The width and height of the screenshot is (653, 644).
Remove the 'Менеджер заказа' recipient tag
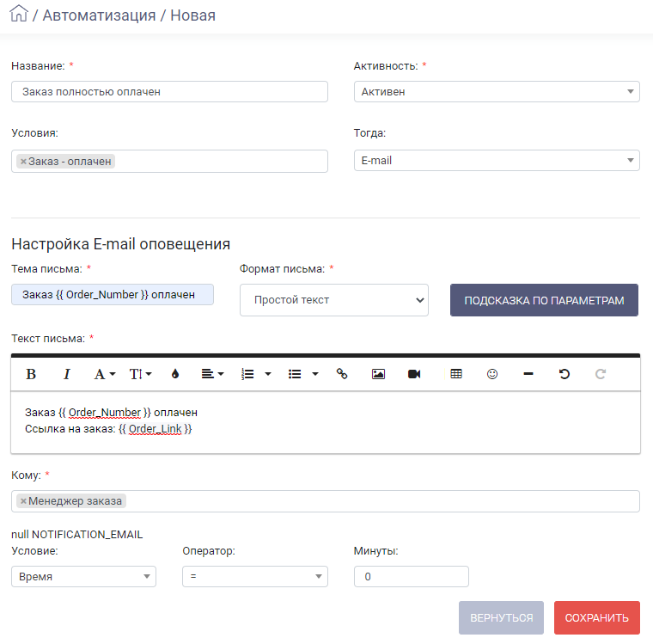click(23, 501)
